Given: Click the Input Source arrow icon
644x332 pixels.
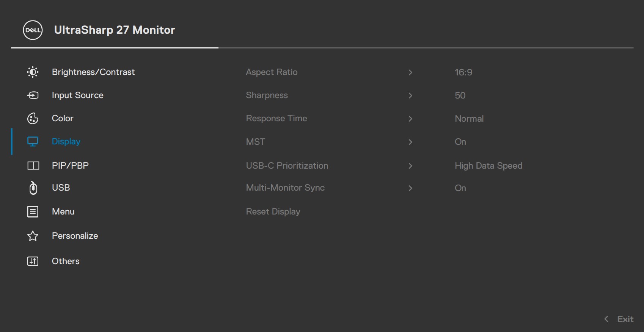Looking at the screenshot, I should pos(33,95).
